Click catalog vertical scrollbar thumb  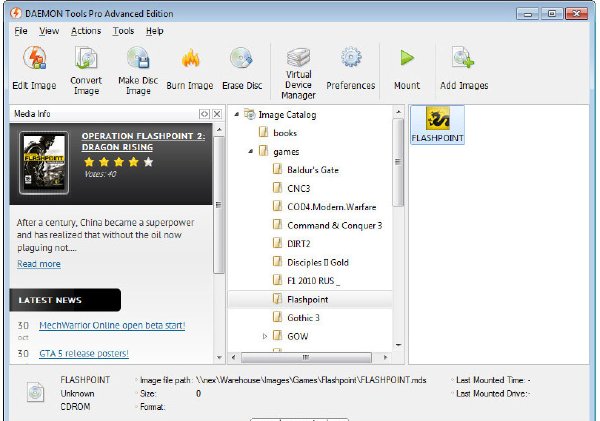[398, 162]
